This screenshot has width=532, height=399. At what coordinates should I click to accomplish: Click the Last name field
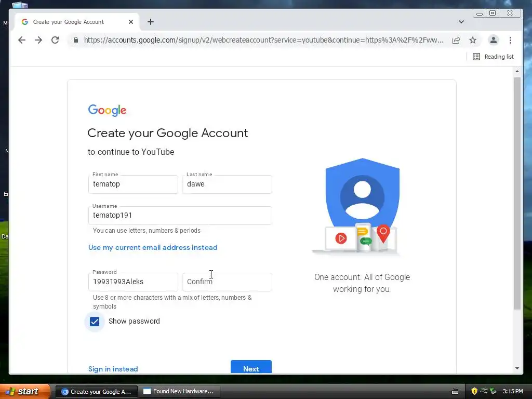click(x=227, y=184)
